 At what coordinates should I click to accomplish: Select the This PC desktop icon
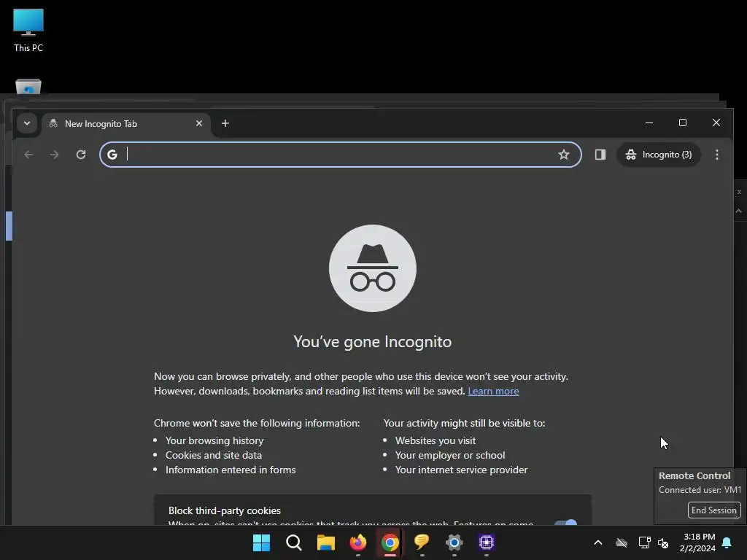[28, 30]
